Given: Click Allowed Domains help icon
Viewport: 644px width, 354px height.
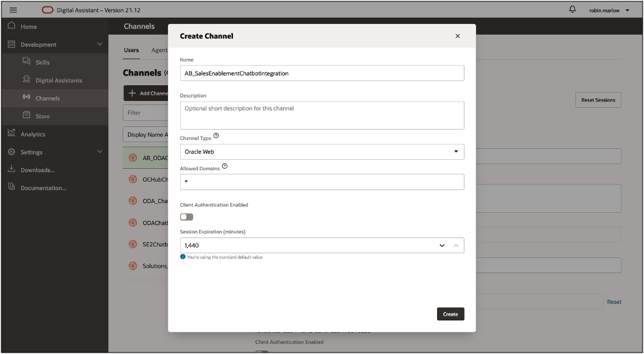Looking at the screenshot, I should (x=224, y=167).
